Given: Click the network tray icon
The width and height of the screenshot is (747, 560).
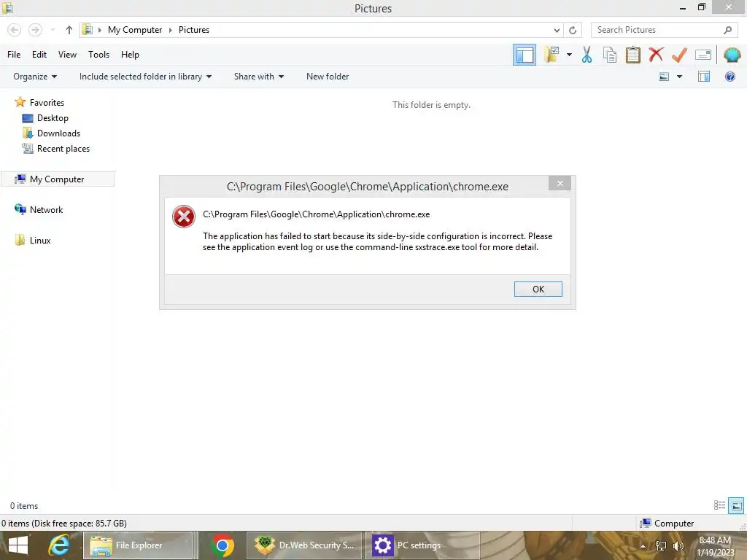Looking at the screenshot, I should (x=661, y=545).
